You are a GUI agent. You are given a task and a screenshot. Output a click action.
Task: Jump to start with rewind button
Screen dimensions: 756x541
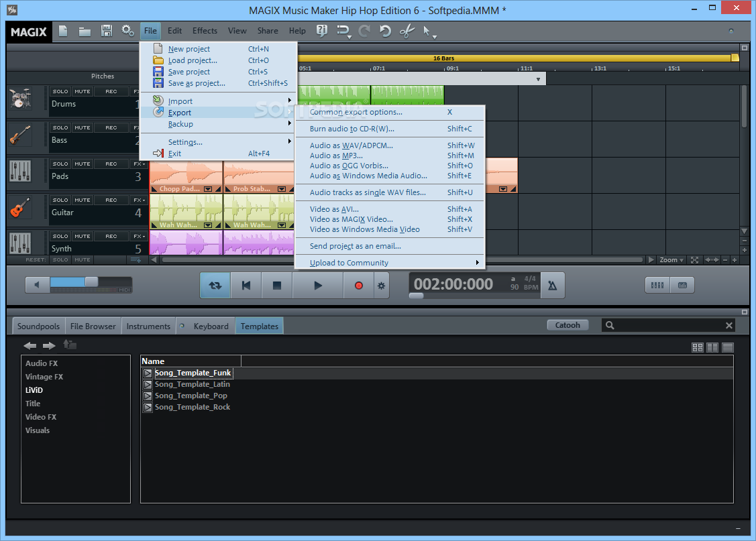coord(246,285)
